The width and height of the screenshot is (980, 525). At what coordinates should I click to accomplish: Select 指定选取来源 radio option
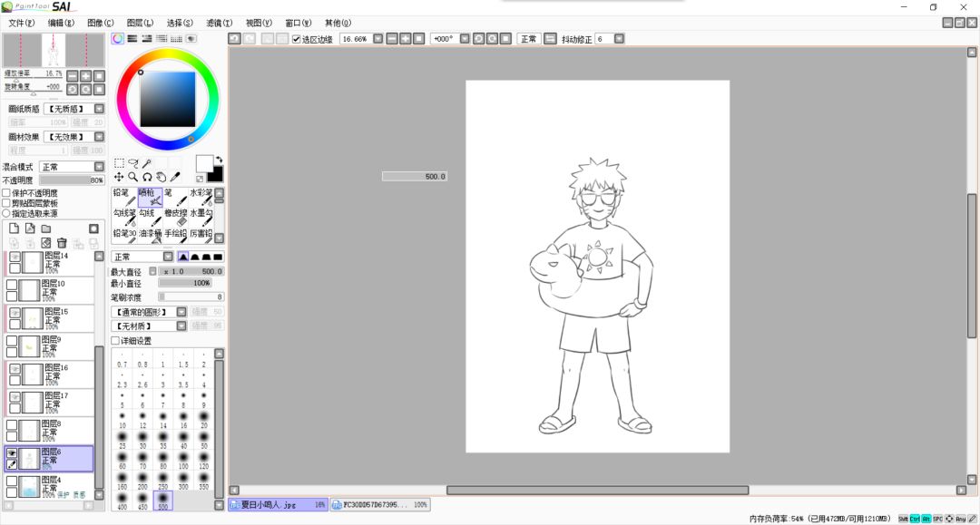[x=6, y=213]
